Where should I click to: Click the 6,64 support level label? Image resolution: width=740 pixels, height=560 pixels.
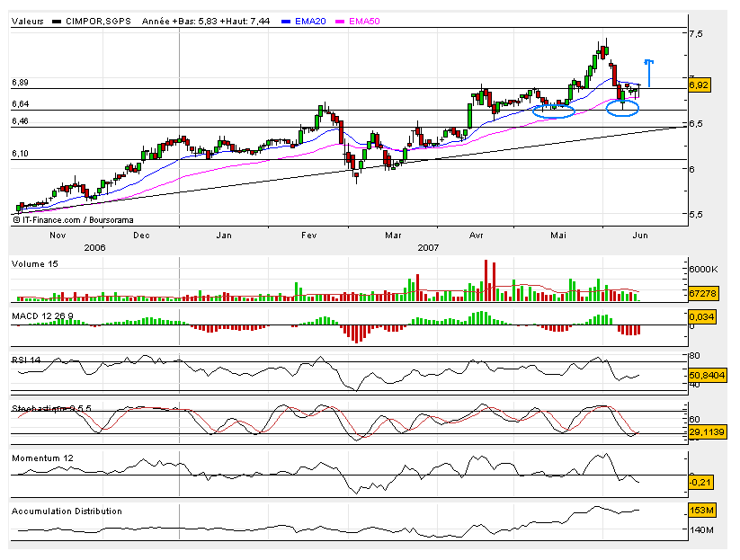pyautogui.click(x=21, y=103)
